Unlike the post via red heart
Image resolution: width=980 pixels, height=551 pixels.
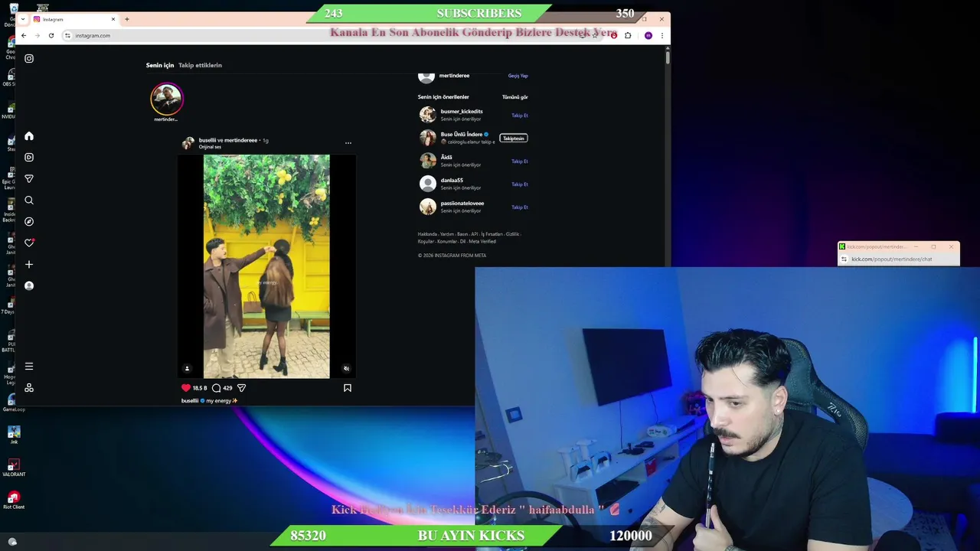(186, 388)
